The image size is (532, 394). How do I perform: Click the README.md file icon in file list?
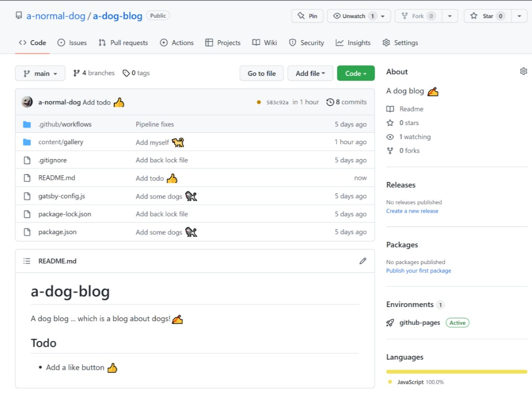tap(27, 178)
